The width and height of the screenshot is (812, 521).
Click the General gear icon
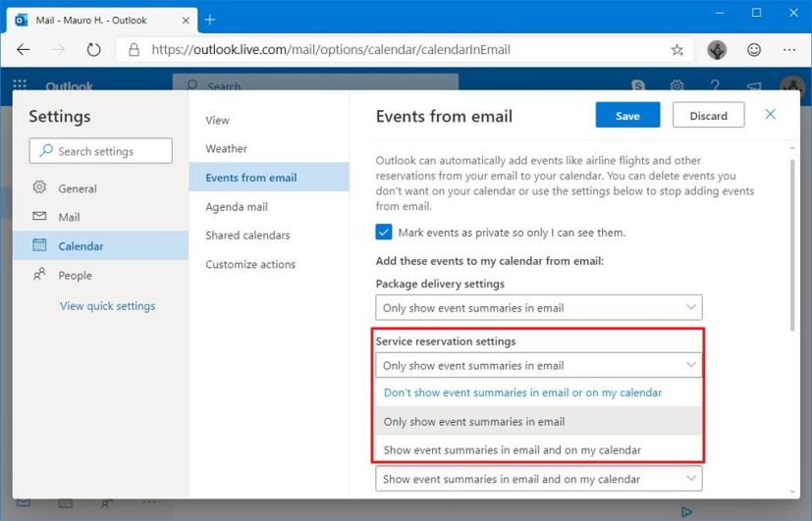pos(39,186)
